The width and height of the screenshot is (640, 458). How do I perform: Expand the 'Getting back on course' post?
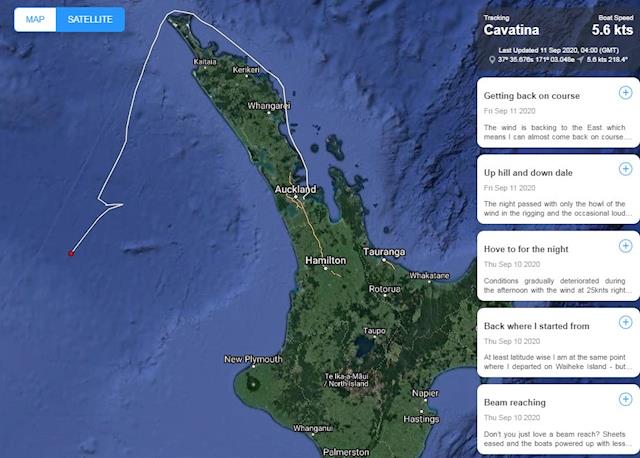tap(625, 93)
